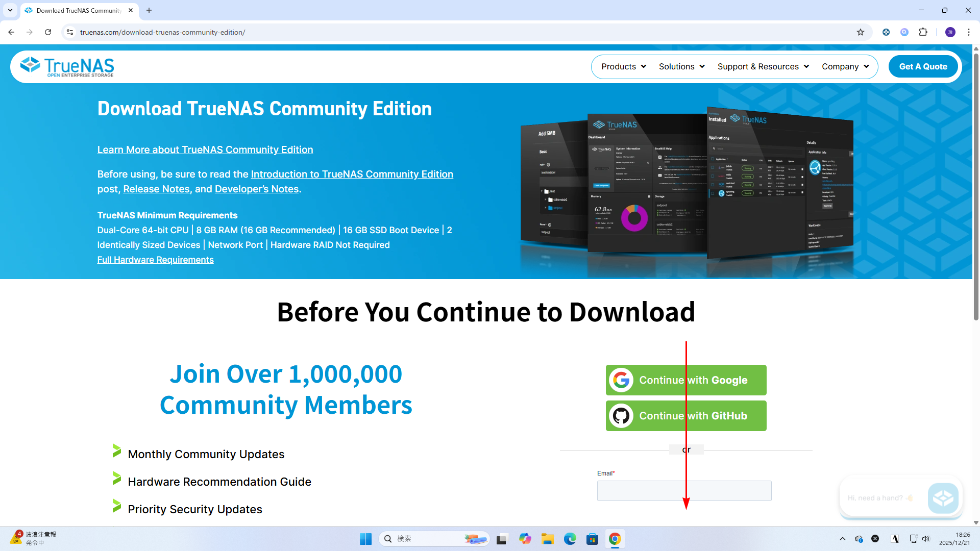This screenshot has width=980, height=551.
Task: Bookmark this page with star icon
Action: coord(861,32)
